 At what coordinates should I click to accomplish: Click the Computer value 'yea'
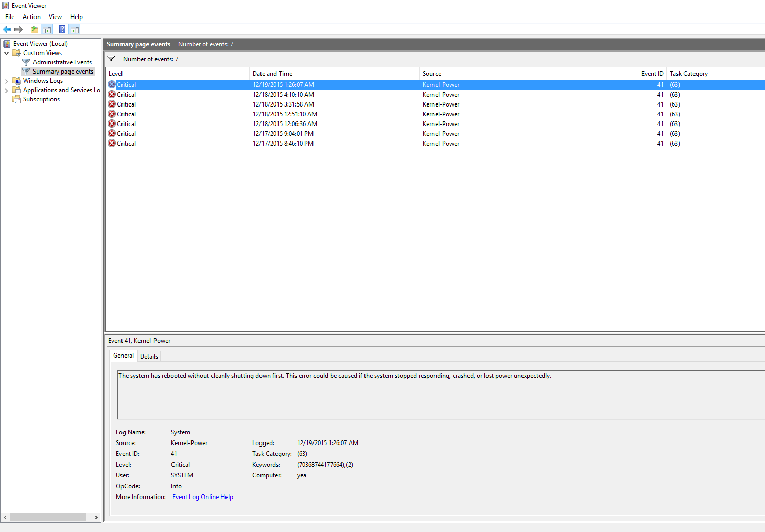[x=301, y=475]
